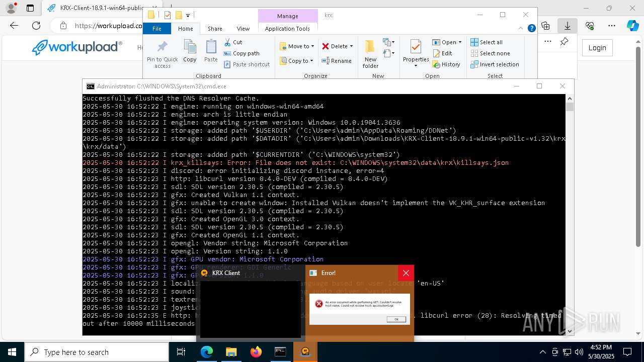
Task: Click the Edge tab actions icon
Action: [30, 8]
